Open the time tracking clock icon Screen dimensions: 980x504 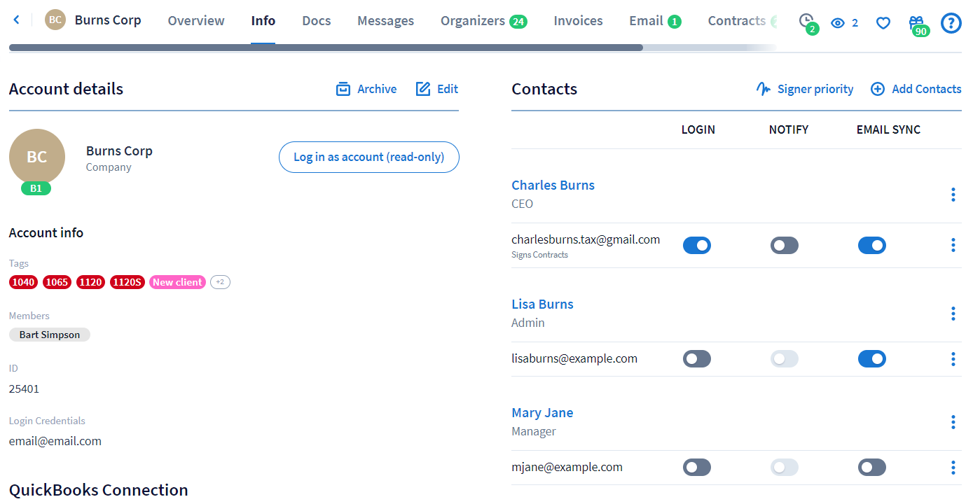click(806, 21)
